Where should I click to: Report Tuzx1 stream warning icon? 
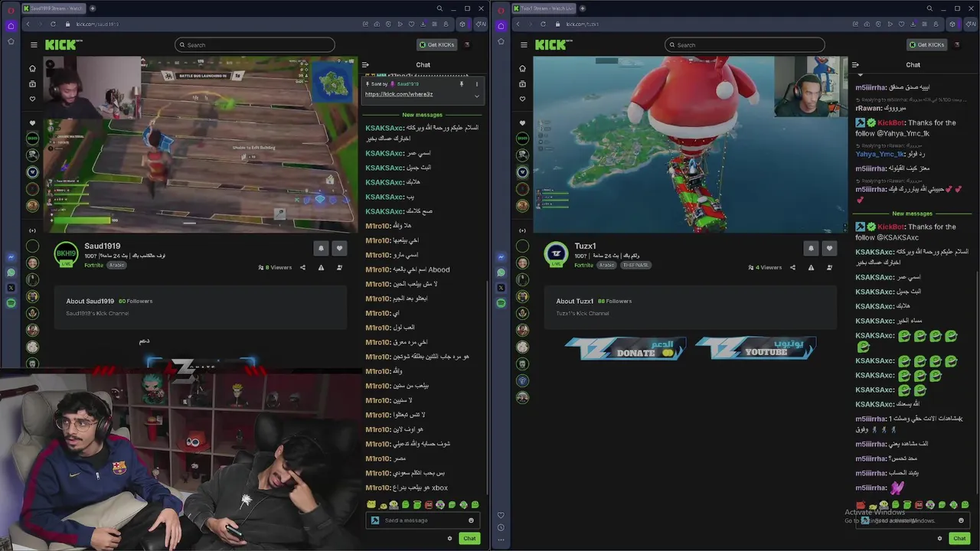[811, 267]
